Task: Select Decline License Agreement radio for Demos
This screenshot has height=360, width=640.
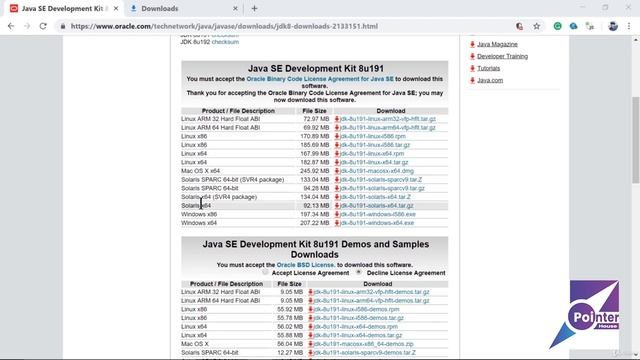Action: (359, 272)
